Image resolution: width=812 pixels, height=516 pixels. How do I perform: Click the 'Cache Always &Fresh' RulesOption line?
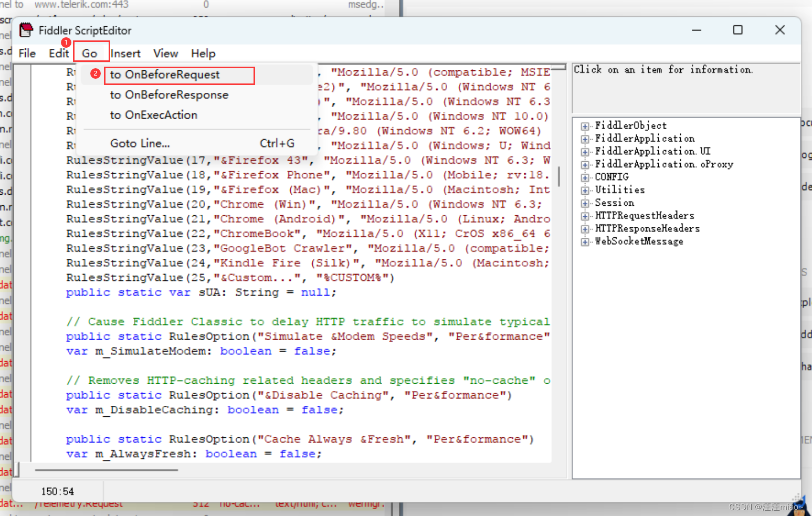(x=300, y=439)
